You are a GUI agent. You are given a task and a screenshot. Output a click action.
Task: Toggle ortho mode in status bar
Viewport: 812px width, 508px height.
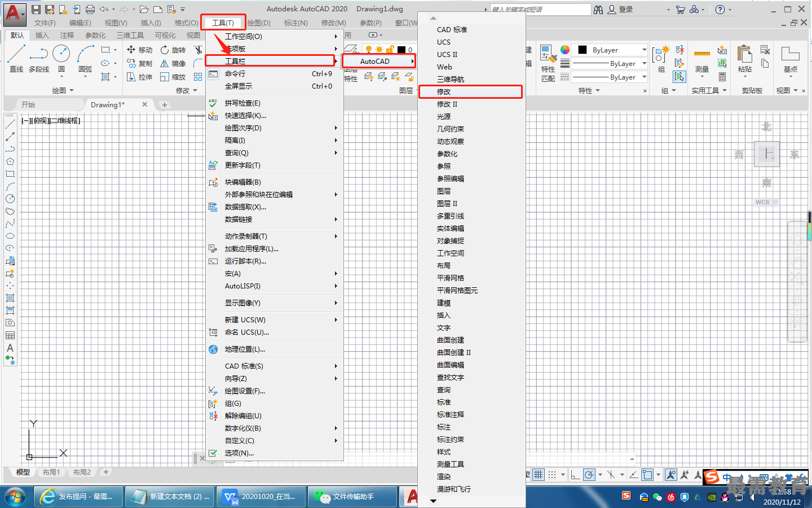pos(575,475)
